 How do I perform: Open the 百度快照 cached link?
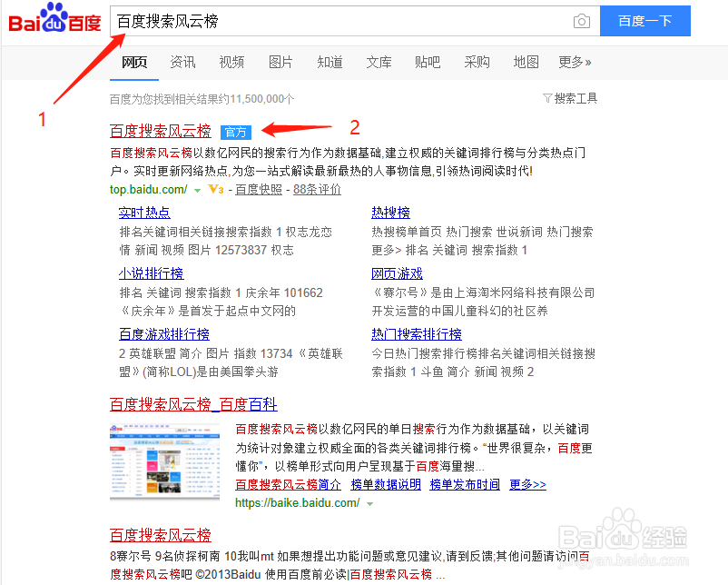259,189
